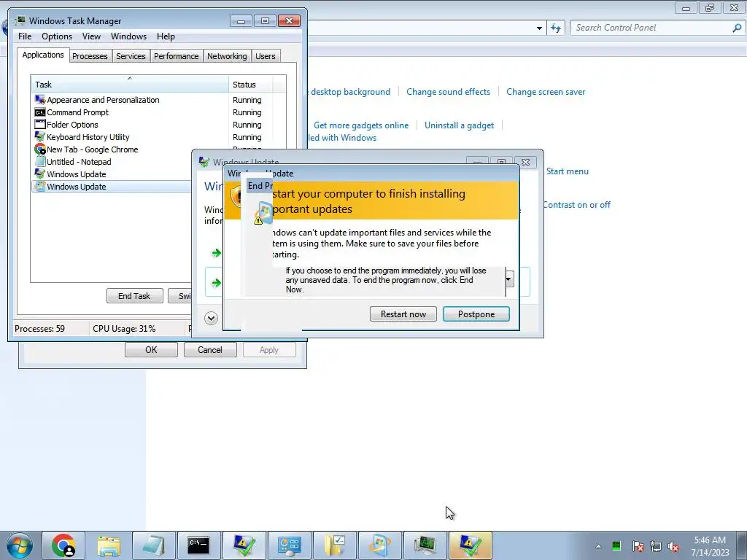Image resolution: width=747 pixels, height=560 pixels.
Task: Open Task Manager Help menu
Action: click(x=166, y=36)
